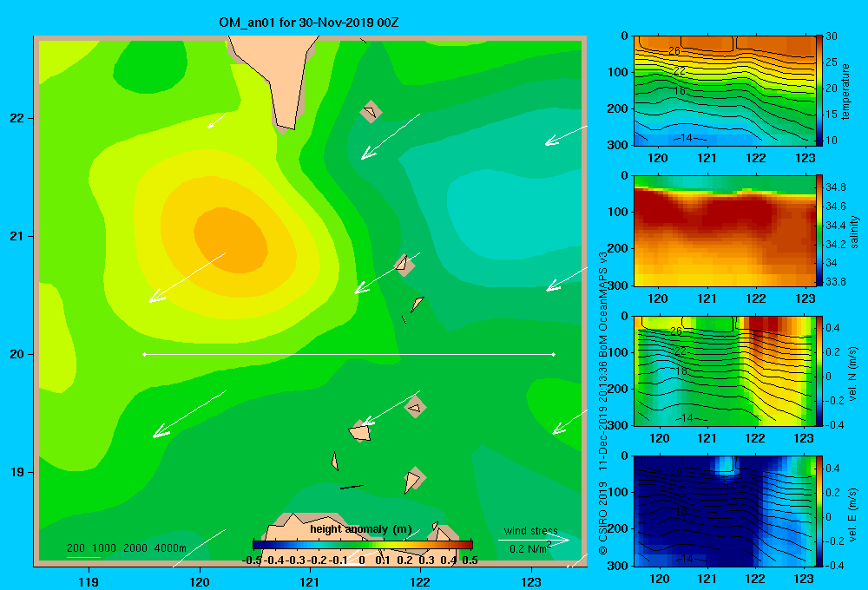
Task: Click latitude label '22' on main map
Action: 17,118
